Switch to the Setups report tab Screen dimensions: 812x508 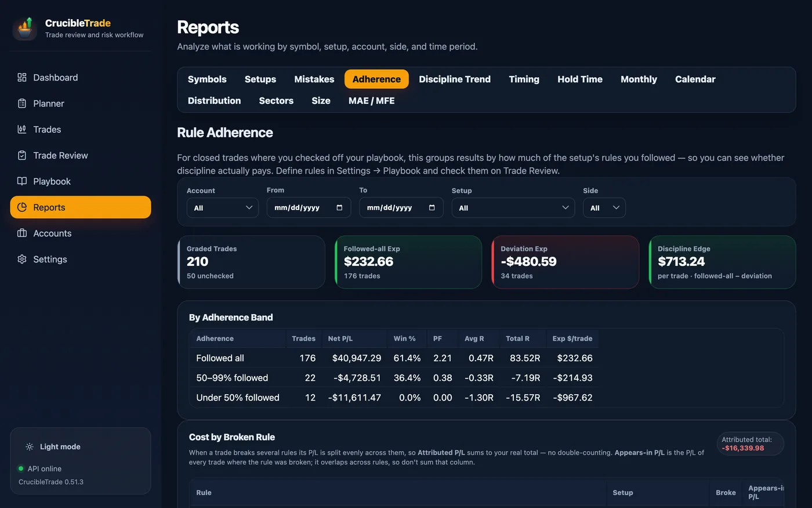[260, 79]
